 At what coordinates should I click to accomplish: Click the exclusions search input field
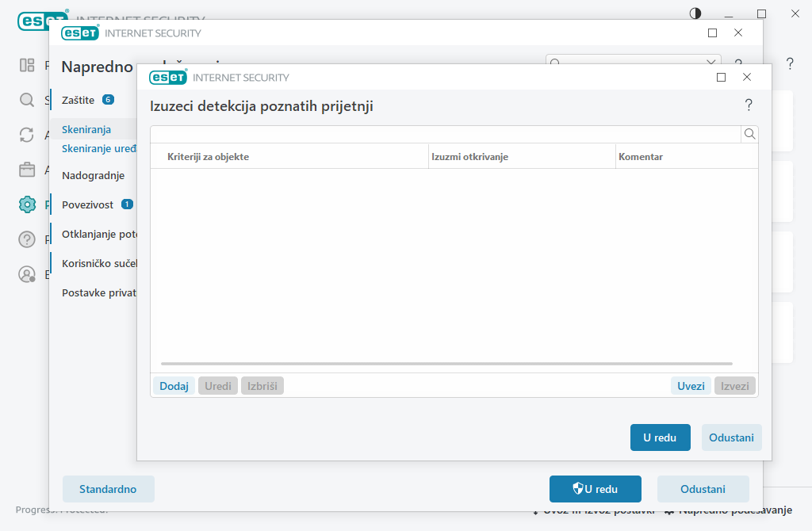[446, 135]
